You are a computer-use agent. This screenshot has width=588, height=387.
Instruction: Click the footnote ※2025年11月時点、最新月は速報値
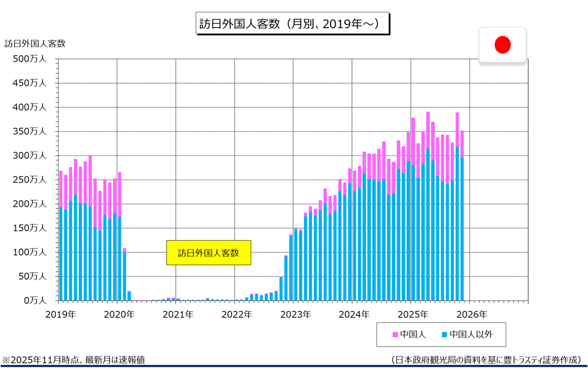pos(73,360)
